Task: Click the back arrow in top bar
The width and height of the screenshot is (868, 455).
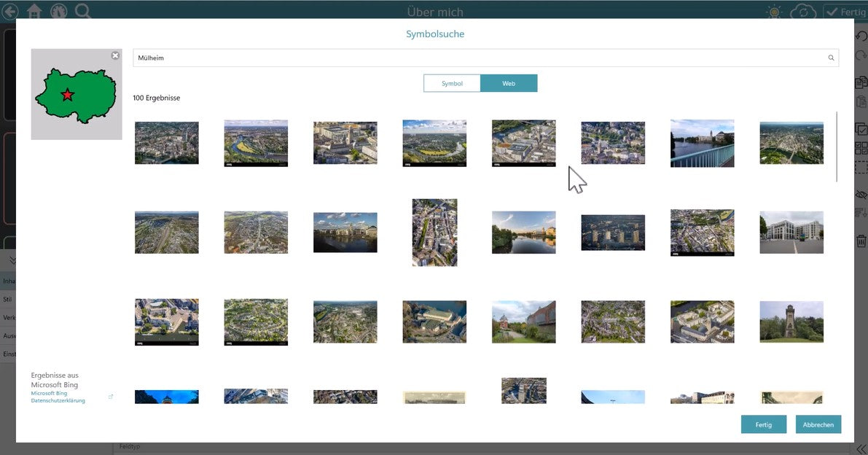Action: pos(9,11)
